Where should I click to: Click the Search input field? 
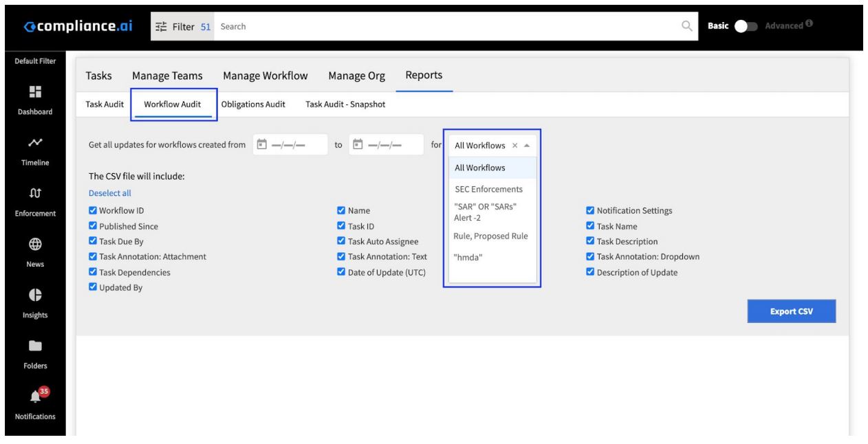[447, 26]
